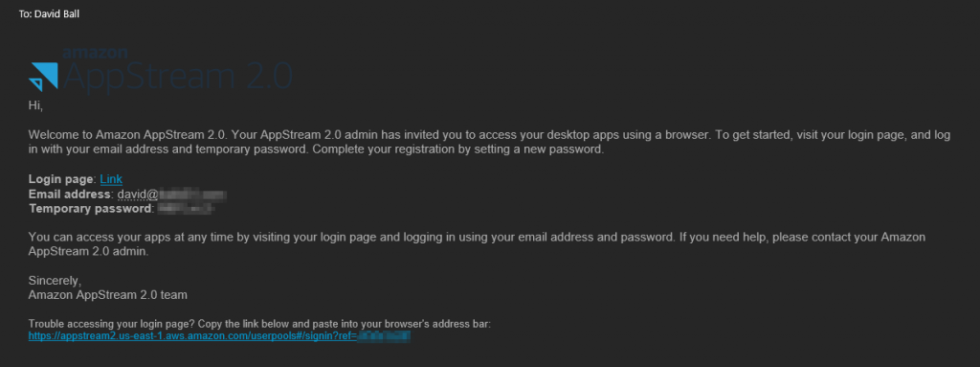Open the Login page Link
Screen dimensions: 980x367
click(x=111, y=179)
